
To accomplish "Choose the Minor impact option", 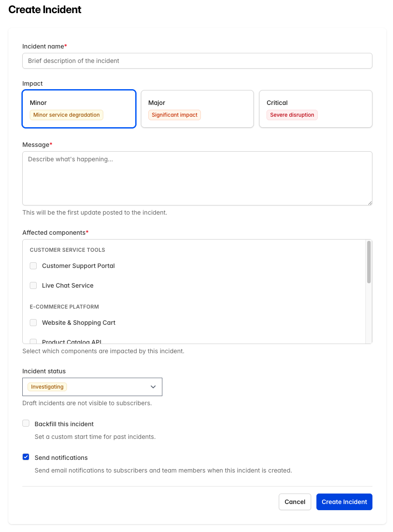I will 79,108.
